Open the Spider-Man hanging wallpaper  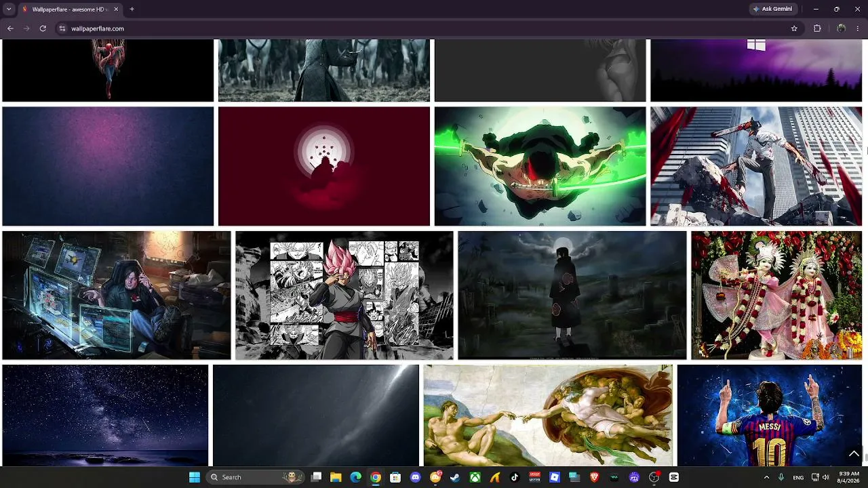pos(108,70)
